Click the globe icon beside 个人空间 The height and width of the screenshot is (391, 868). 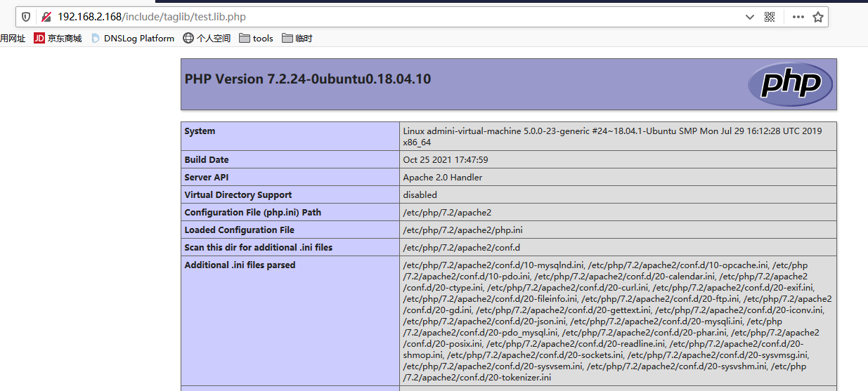[188, 39]
